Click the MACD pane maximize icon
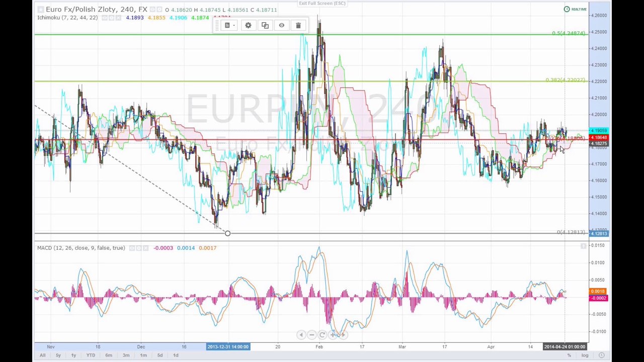 583,246
